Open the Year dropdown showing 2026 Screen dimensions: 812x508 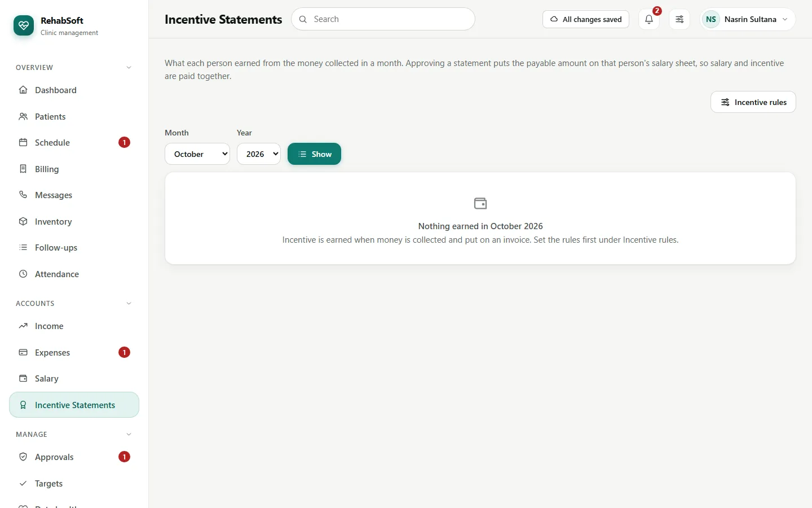click(x=259, y=154)
